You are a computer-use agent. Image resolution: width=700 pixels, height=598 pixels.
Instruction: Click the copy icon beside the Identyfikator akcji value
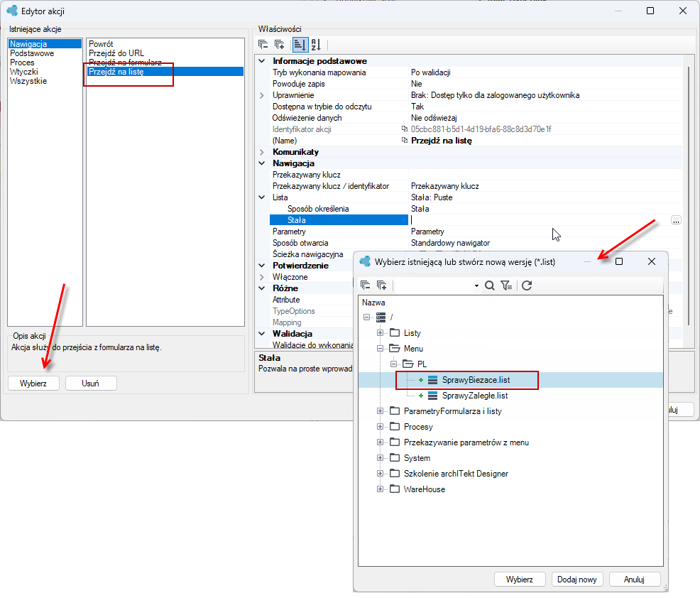click(x=405, y=129)
